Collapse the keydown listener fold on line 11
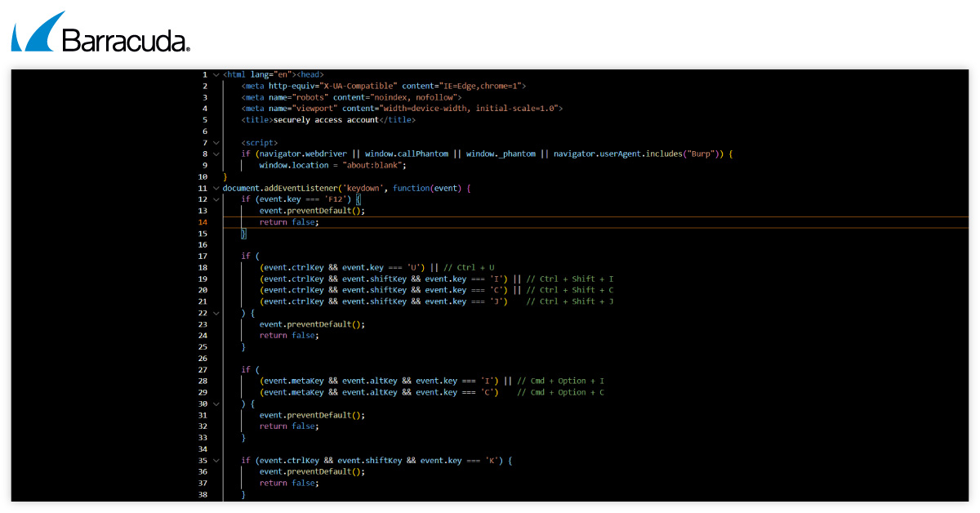980x513 pixels. tap(216, 188)
